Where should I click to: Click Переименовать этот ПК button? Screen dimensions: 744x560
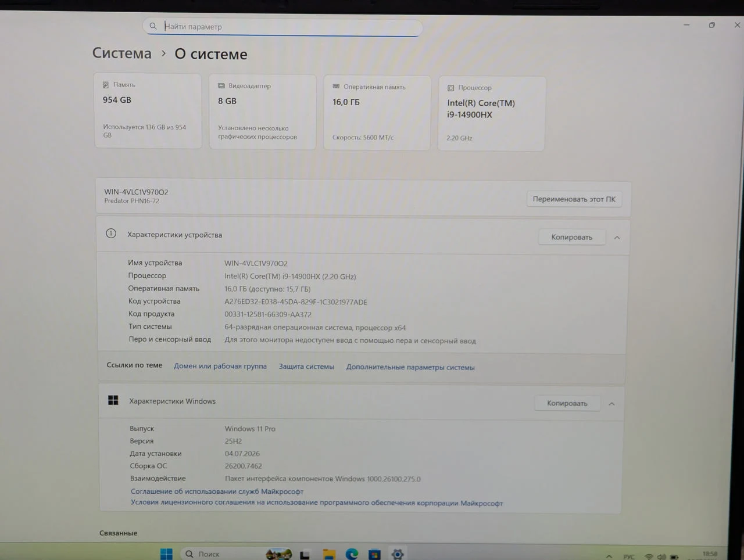point(574,199)
